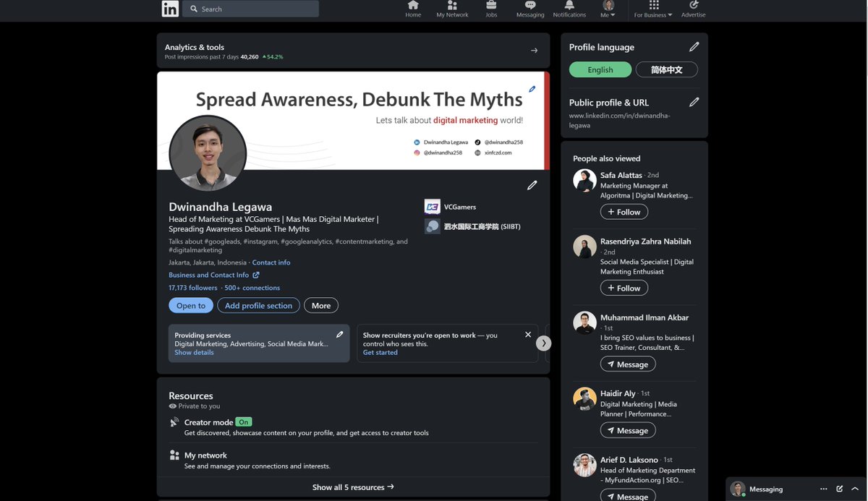Open Messaging bar options ellipsis

tap(824, 489)
